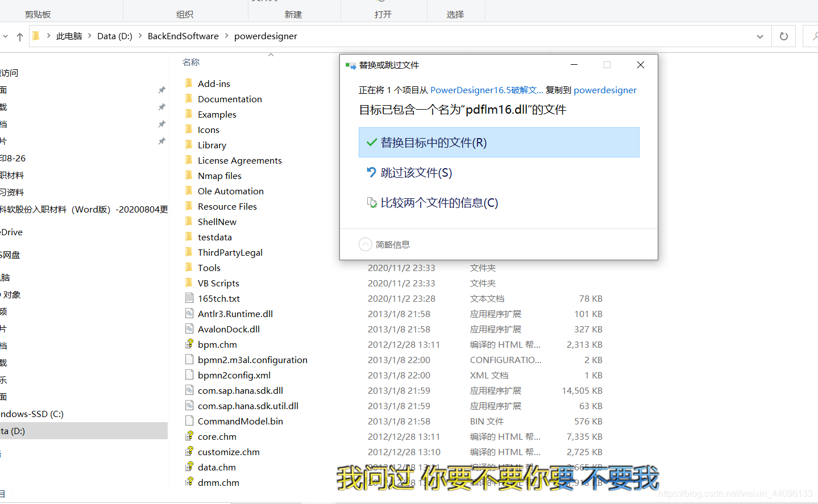Screen dimensions: 818x504
Task: Open the address bar history dropdown
Action: click(x=760, y=36)
